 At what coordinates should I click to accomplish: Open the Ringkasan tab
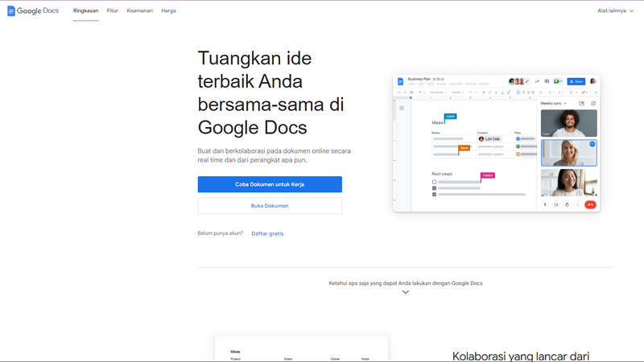(86, 10)
